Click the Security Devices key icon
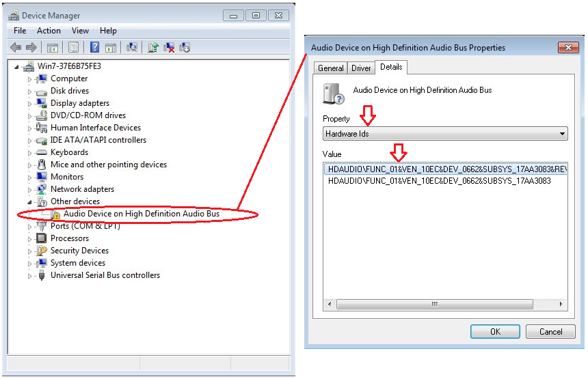588x379 pixels. [41, 251]
